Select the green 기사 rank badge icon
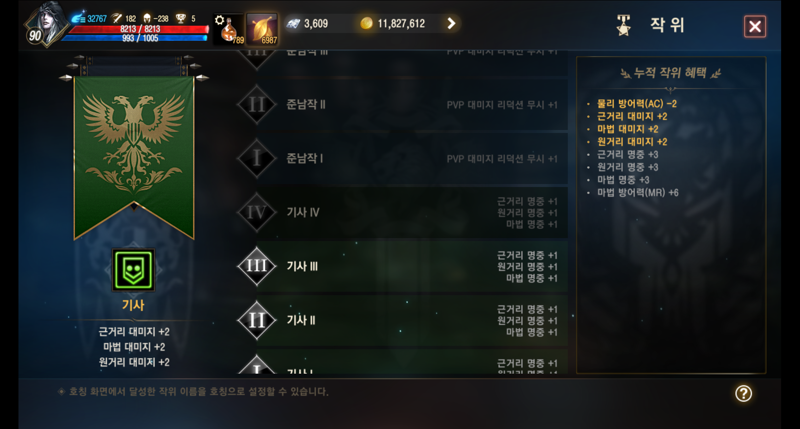 click(133, 270)
